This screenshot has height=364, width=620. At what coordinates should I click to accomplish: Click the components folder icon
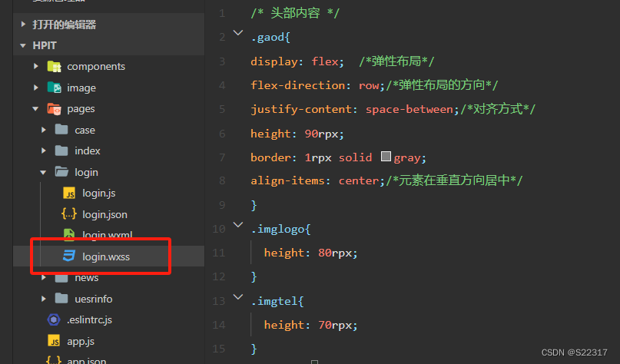55,66
